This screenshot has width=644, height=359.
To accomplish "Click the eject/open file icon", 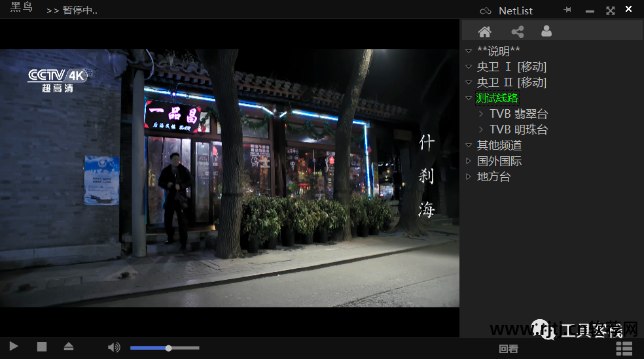I will 69,347.
